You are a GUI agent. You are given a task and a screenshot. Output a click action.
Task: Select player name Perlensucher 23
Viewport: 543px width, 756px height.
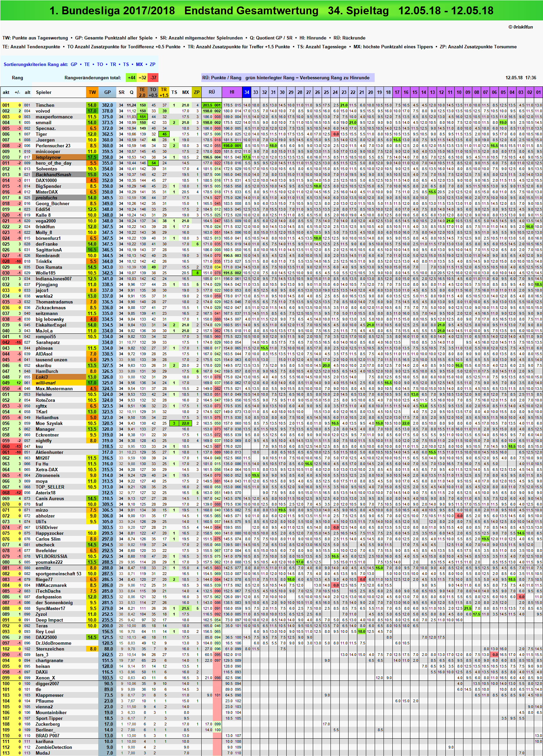point(53,146)
